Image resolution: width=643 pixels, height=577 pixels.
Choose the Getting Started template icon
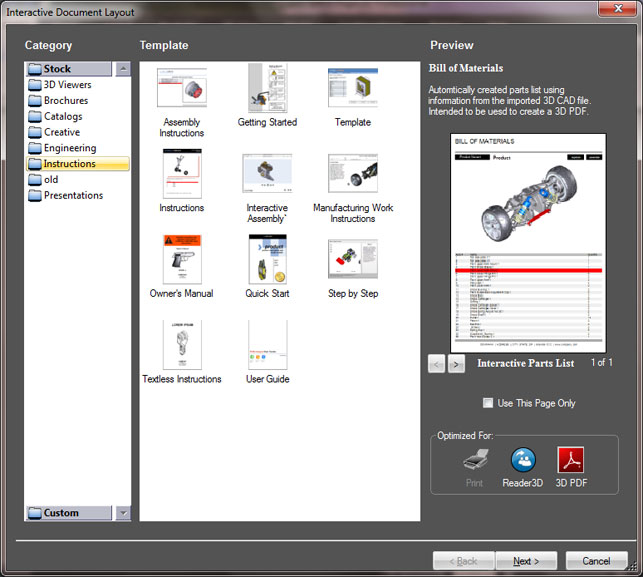click(267, 89)
